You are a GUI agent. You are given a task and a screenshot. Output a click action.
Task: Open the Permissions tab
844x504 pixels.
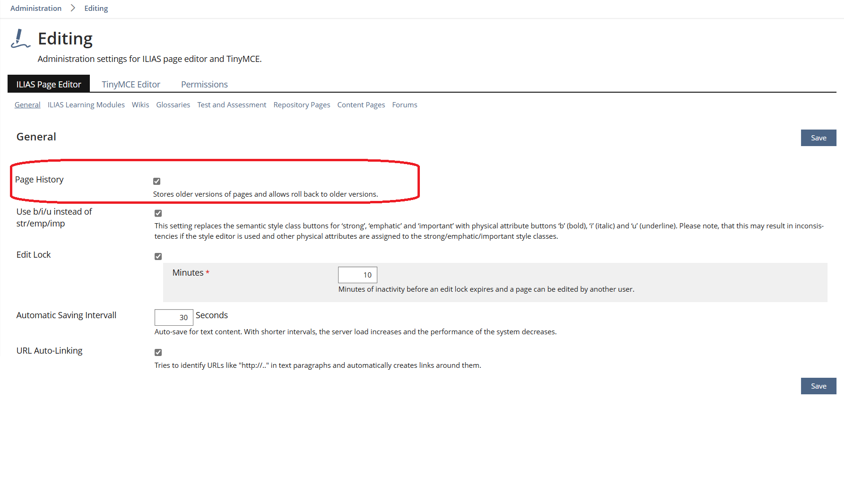click(204, 84)
